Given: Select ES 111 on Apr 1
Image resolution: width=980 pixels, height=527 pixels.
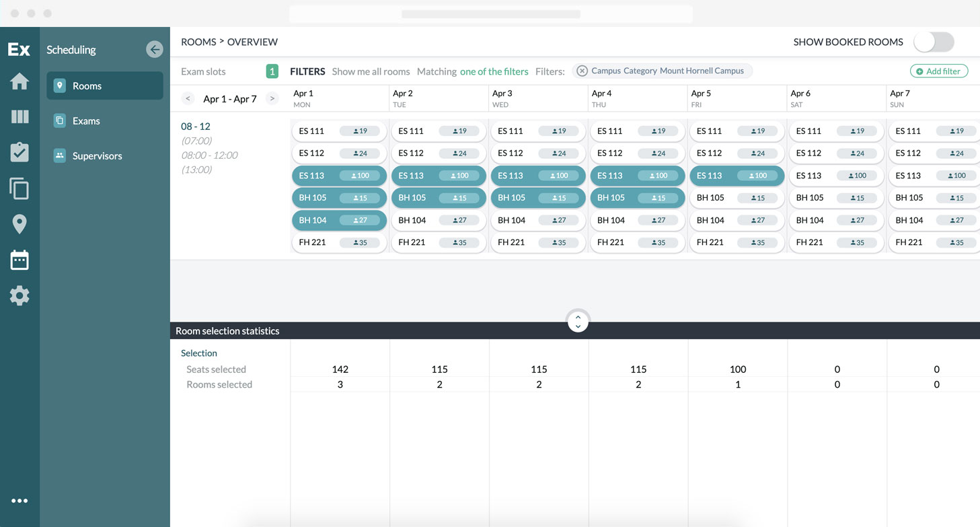Looking at the screenshot, I should coord(339,131).
